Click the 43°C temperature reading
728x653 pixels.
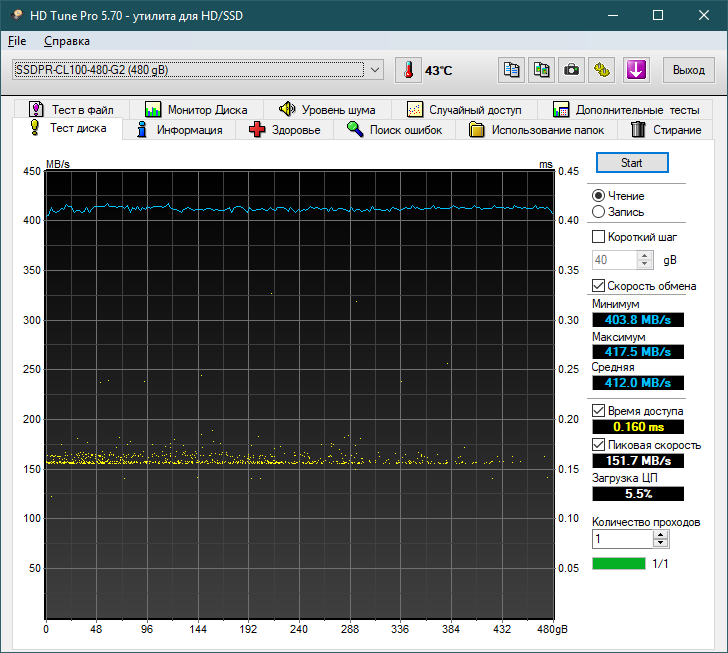[x=438, y=71]
